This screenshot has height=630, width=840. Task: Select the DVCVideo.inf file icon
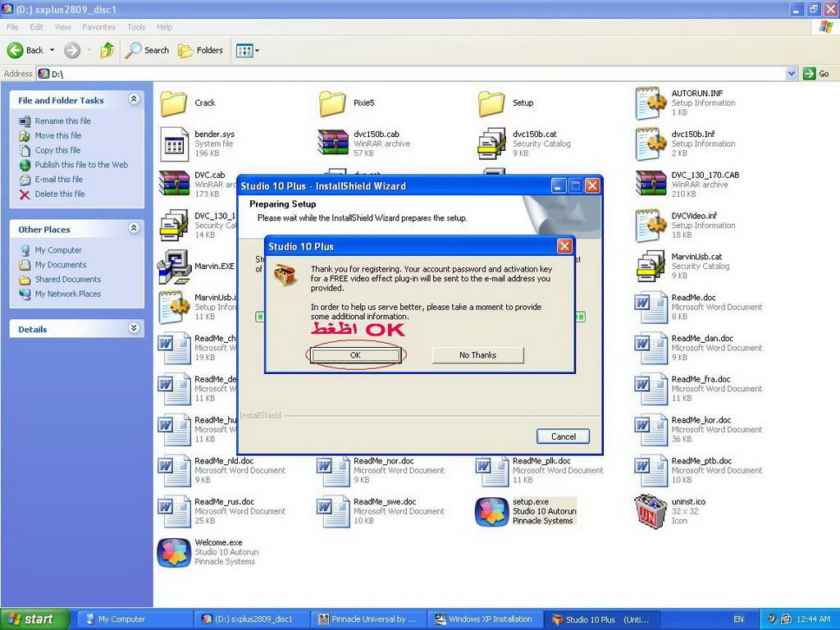(651, 225)
